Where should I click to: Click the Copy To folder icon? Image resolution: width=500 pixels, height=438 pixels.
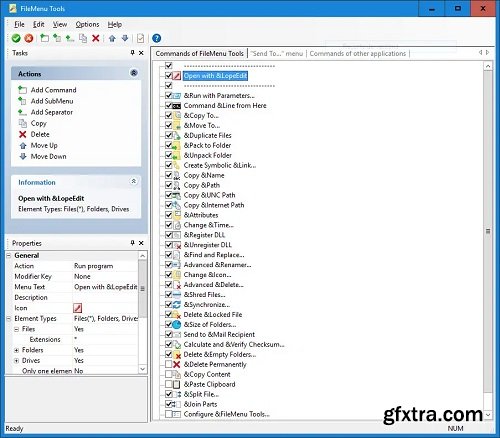point(177,116)
